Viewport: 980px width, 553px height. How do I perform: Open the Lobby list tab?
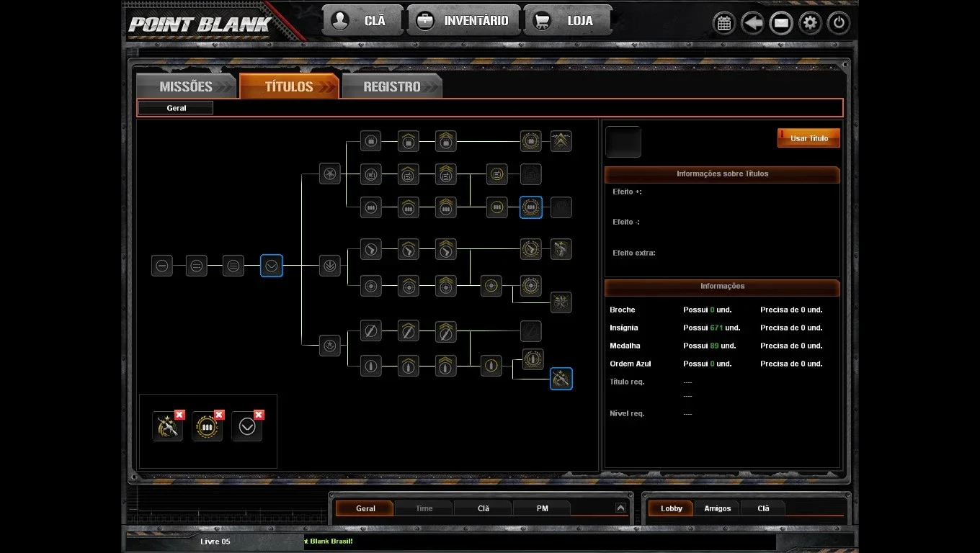[x=672, y=508]
